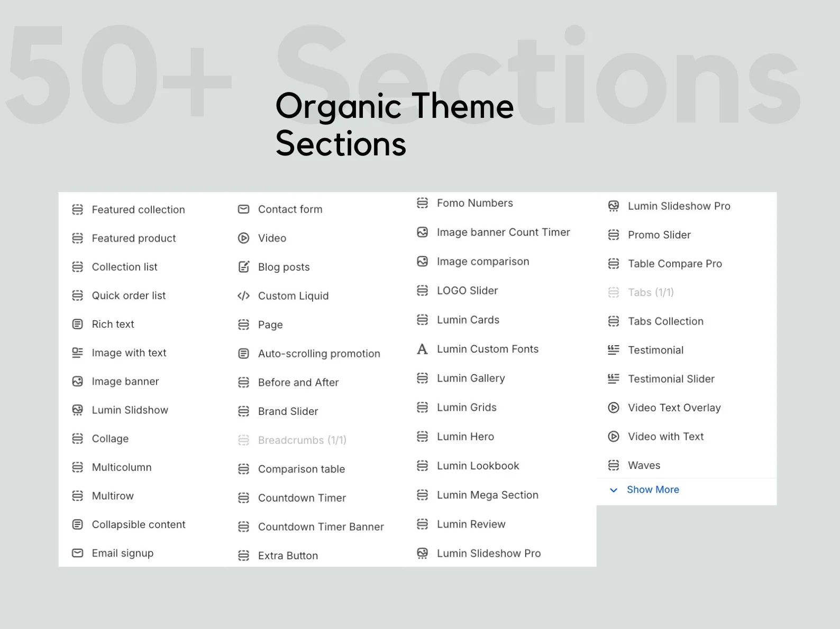Select the Lumin Mega Section entry
The width and height of the screenshot is (840, 629).
point(487,495)
